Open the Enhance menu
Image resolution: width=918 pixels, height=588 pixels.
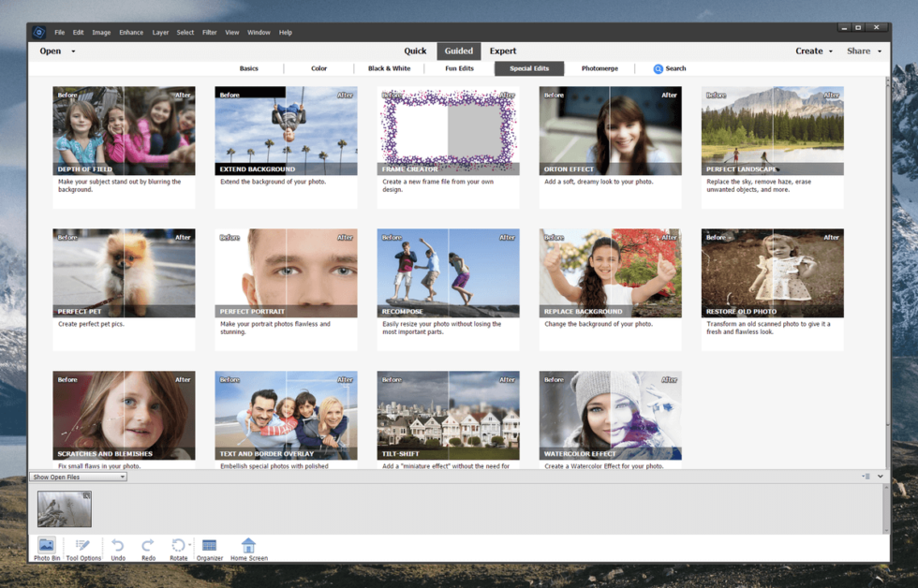pos(131,31)
